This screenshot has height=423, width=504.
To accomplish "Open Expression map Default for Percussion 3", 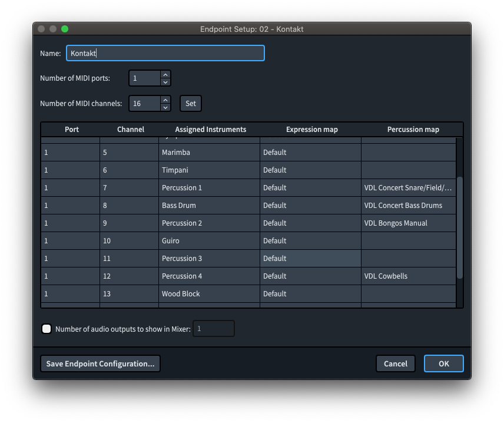I will point(310,259).
